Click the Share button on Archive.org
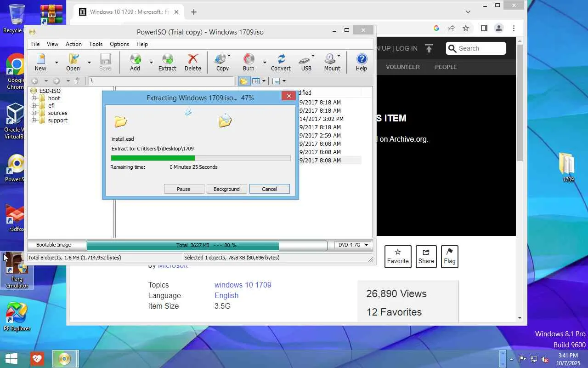Image resolution: width=588 pixels, height=368 pixels. pos(426,256)
